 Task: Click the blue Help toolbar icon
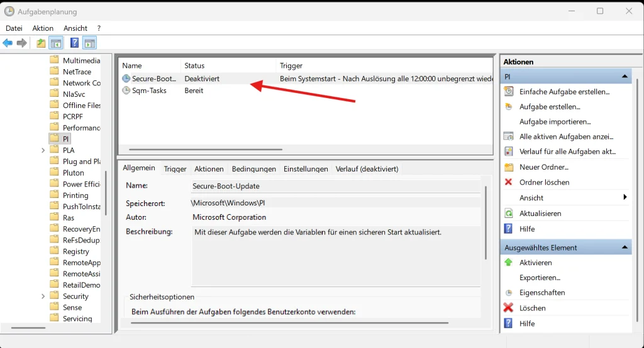pos(74,43)
